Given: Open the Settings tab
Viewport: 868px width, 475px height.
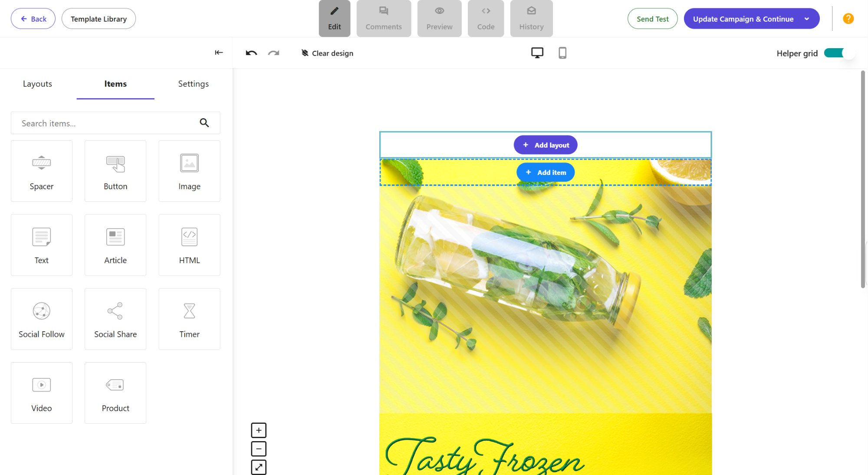Looking at the screenshot, I should [x=193, y=84].
